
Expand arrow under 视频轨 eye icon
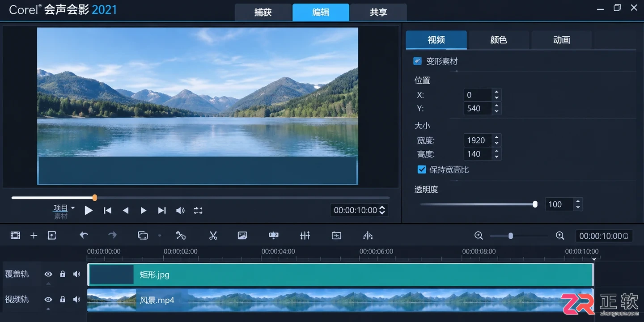(48, 309)
